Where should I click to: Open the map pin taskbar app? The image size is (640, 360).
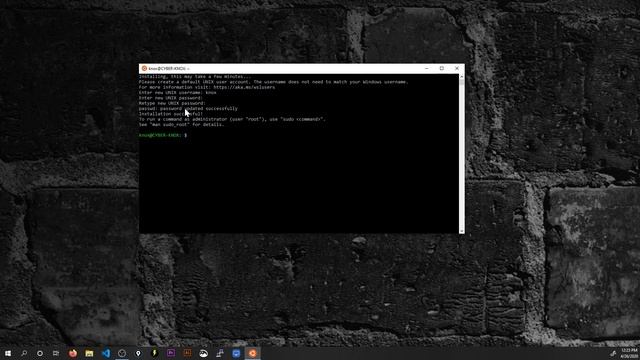click(138, 353)
